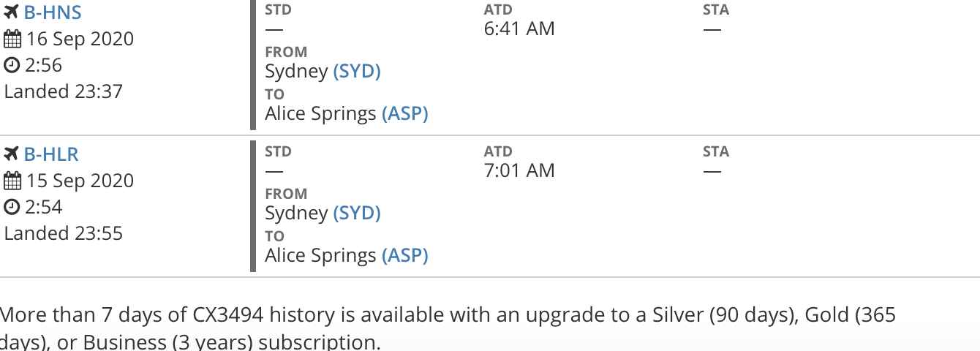Click the Landed 23:55 status text
This screenshot has height=351, width=980.
tap(64, 233)
